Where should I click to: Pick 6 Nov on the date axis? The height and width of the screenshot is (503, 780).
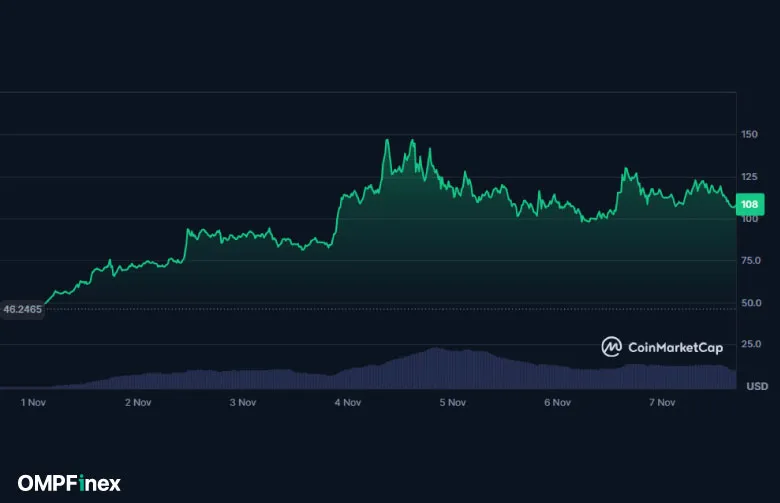(557, 403)
